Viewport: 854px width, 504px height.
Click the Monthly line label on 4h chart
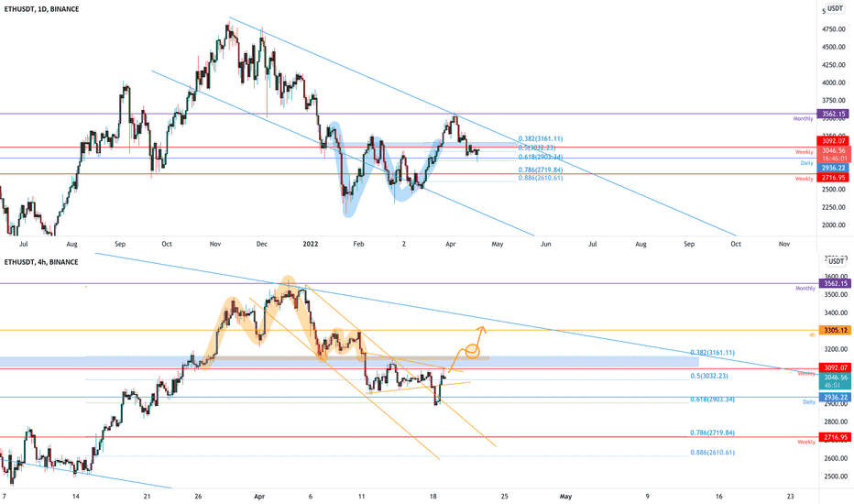[805, 289]
